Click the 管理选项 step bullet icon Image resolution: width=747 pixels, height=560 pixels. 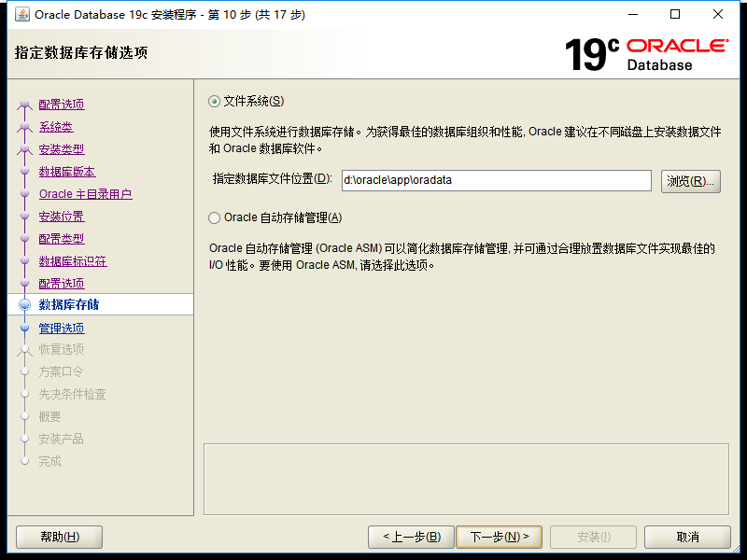click(24, 329)
